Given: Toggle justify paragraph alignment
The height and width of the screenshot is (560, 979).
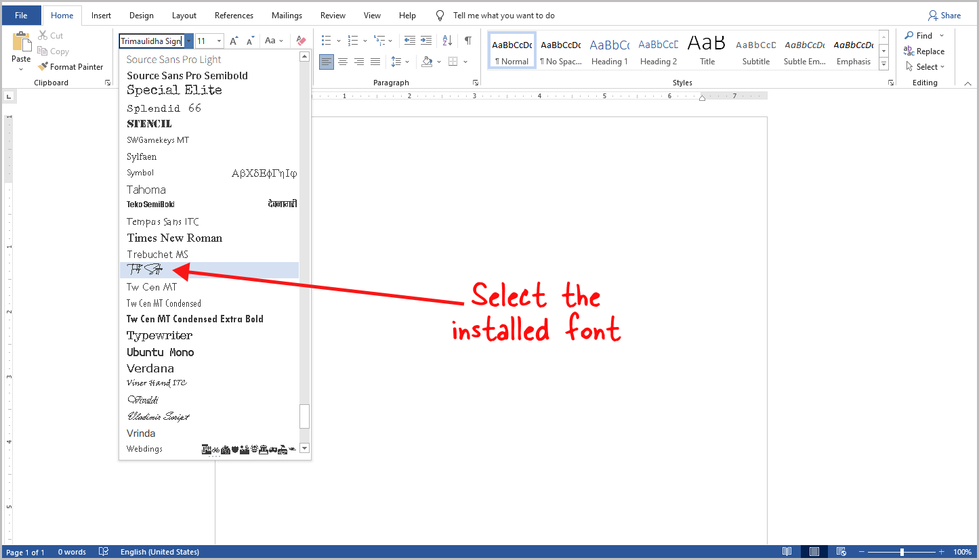Looking at the screenshot, I should pyautogui.click(x=375, y=62).
